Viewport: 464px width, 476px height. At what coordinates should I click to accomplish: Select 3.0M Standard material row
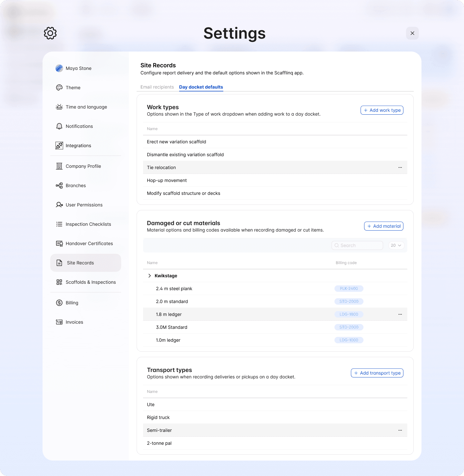pyautogui.click(x=275, y=327)
